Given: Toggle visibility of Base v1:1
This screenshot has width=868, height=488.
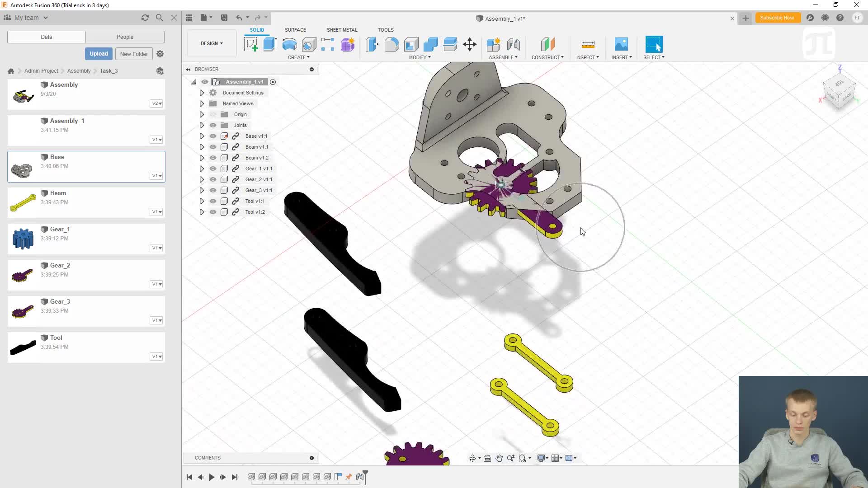Looking at the screenshot, I should (x=213, y=136).
